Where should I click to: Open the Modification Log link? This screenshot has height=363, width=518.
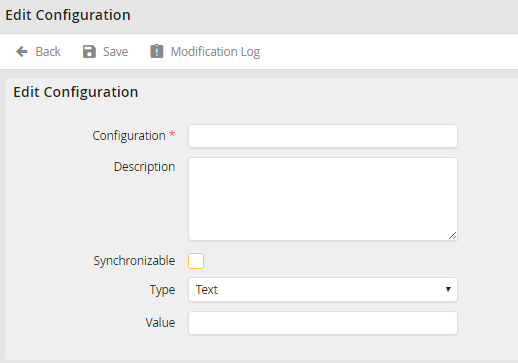215,52
